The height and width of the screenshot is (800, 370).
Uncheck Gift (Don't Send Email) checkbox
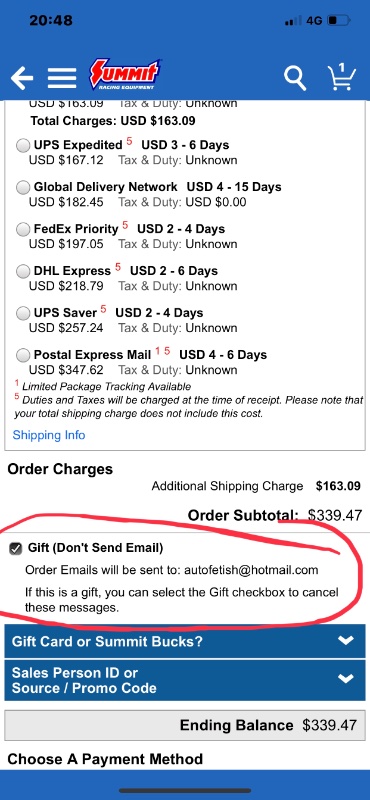pos(16,548)
